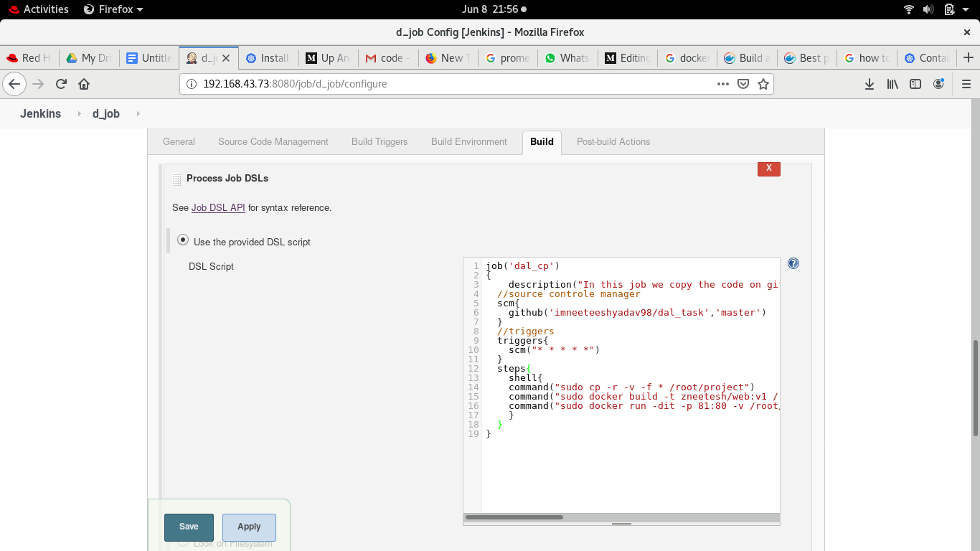
Task: Go to Jenkins breadcrumb link
Action: pos(40,114)
